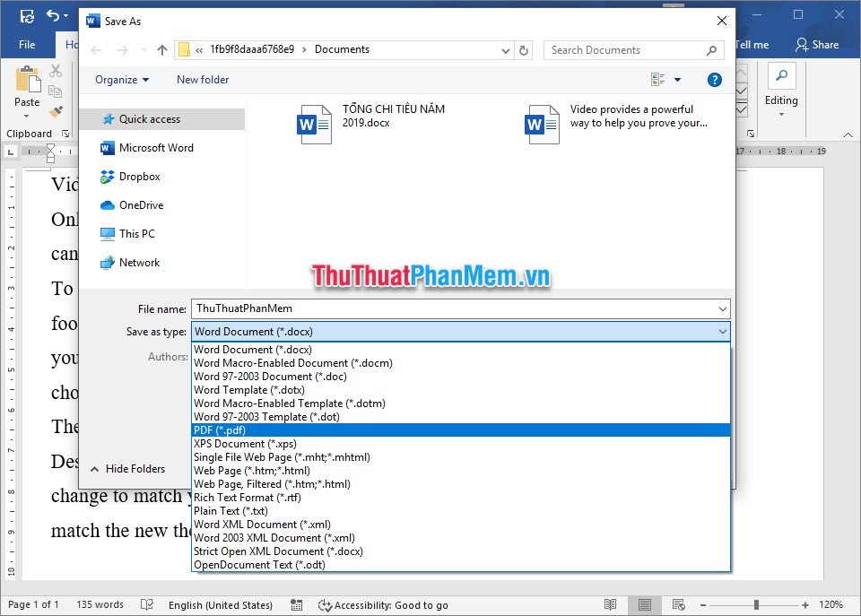Open the Save as type dropdown
Screen dimensions: 861x616
[x=723, y=332]
